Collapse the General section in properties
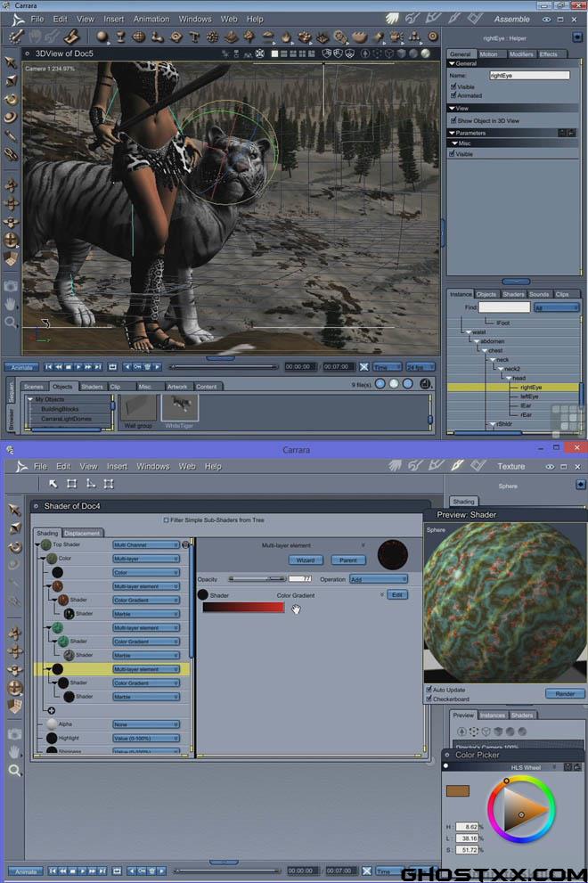The width and height of the screenshot is (588, 883). coord(452,63)
